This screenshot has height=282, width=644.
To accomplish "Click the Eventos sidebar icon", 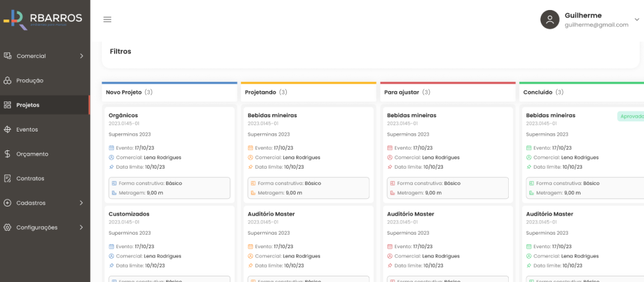I will coord(8,130).
